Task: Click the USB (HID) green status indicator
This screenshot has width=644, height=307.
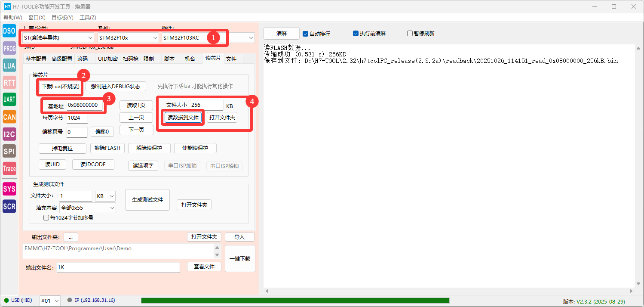Action: pos(6,300)
